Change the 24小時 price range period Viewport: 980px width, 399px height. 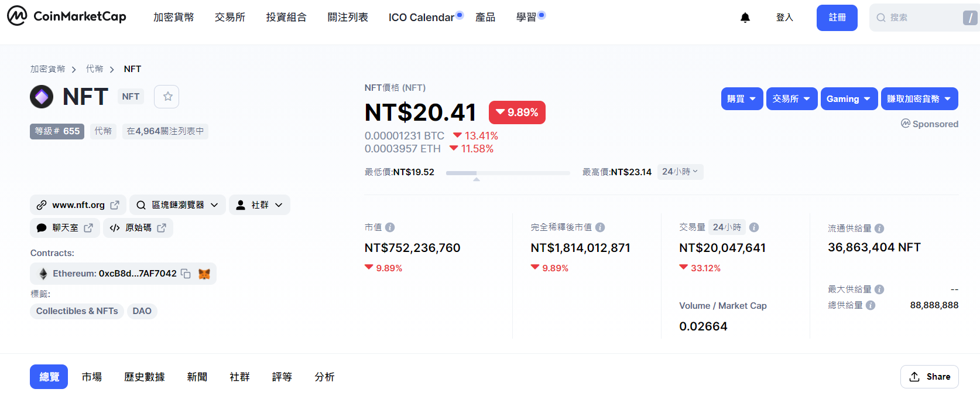click(680, 172)
